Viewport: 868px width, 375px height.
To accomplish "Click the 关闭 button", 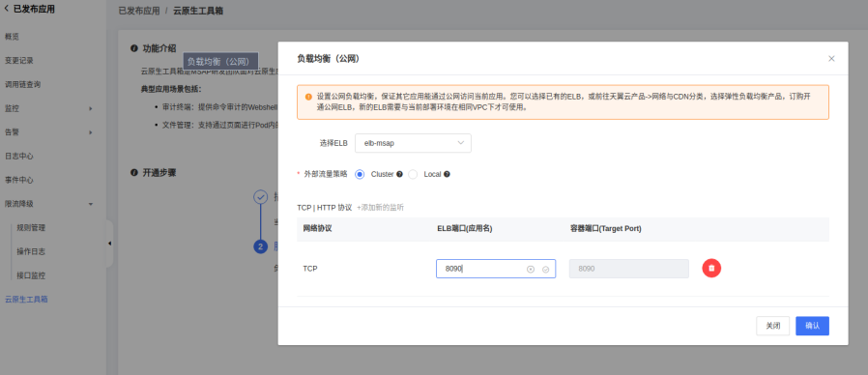I will coord(772,326).
